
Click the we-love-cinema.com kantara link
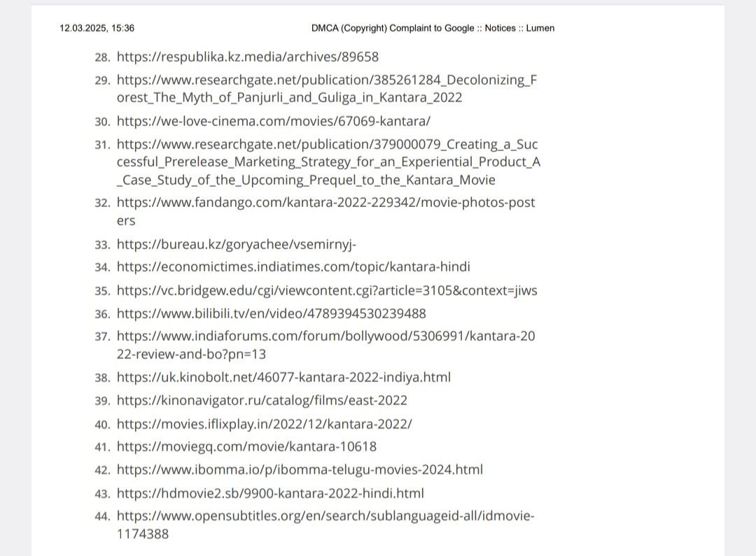click(274, 121)
